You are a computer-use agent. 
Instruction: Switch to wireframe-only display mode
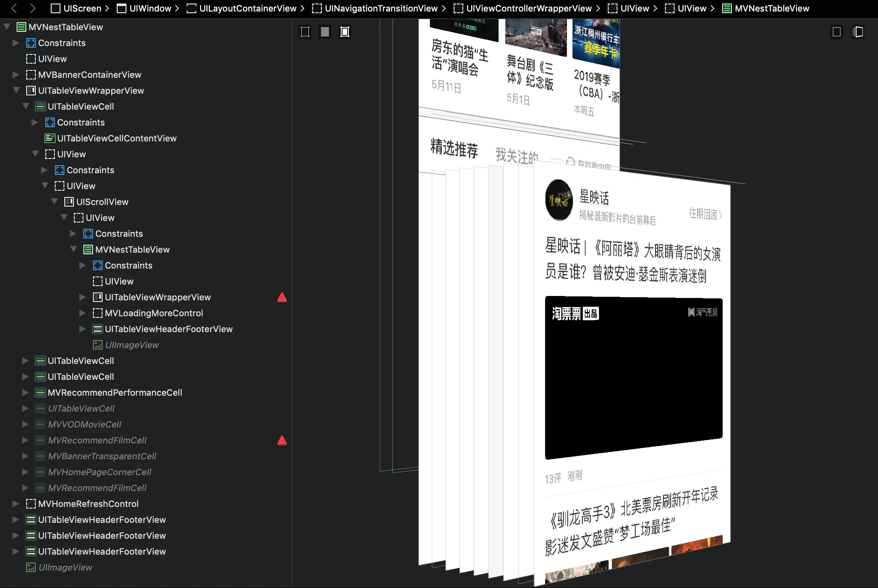tap(305, 32)
